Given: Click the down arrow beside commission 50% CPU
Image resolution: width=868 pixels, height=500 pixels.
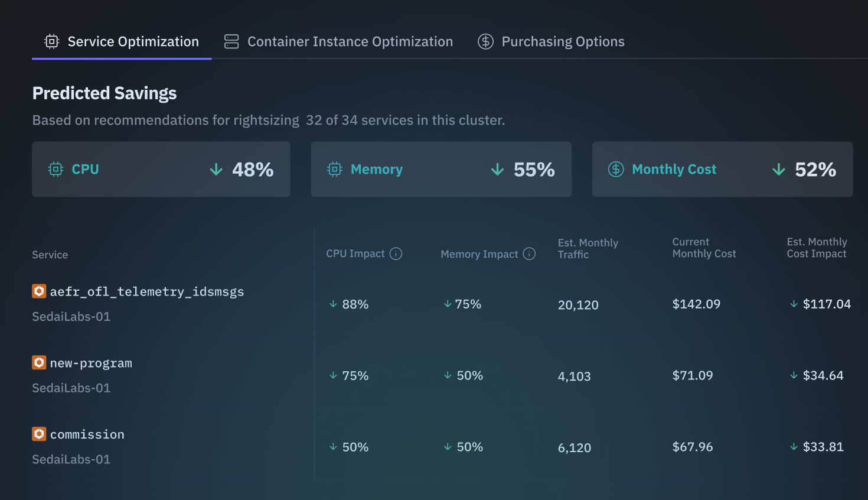Looking at the screenshot, I should (333, 447).
